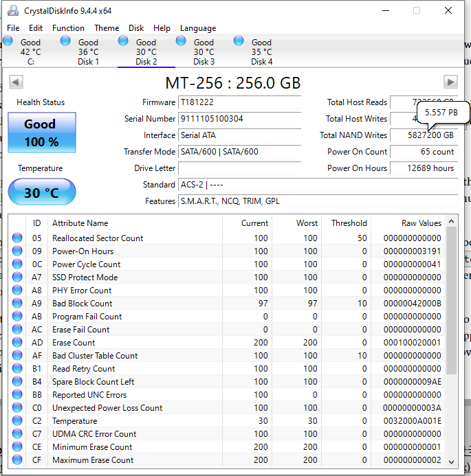Go to previous disk with left arrow
471x476 pixels.
click(x=16, y=82)
